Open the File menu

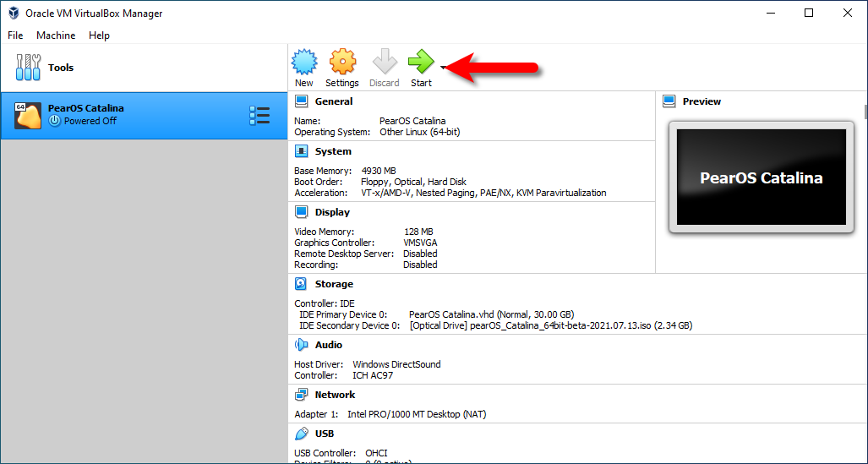(15, 35)
